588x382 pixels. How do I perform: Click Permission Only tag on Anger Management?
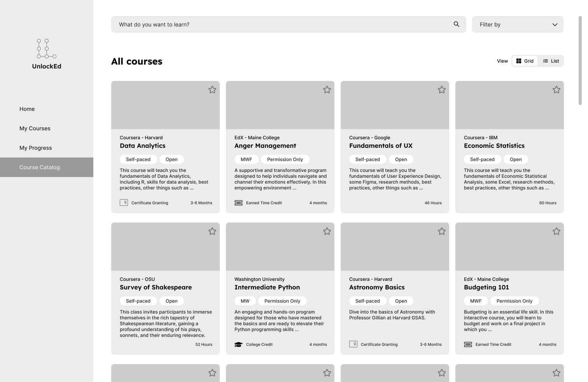point(285,159)
